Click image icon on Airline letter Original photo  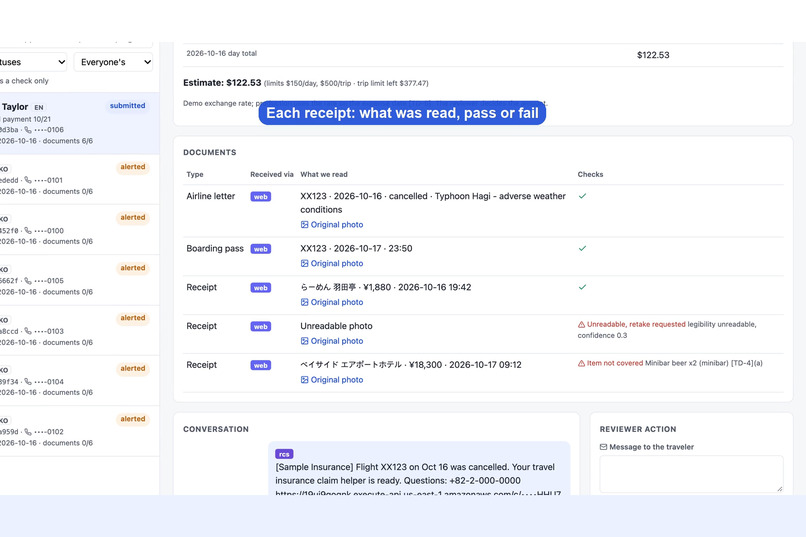(x=304, y=225)
